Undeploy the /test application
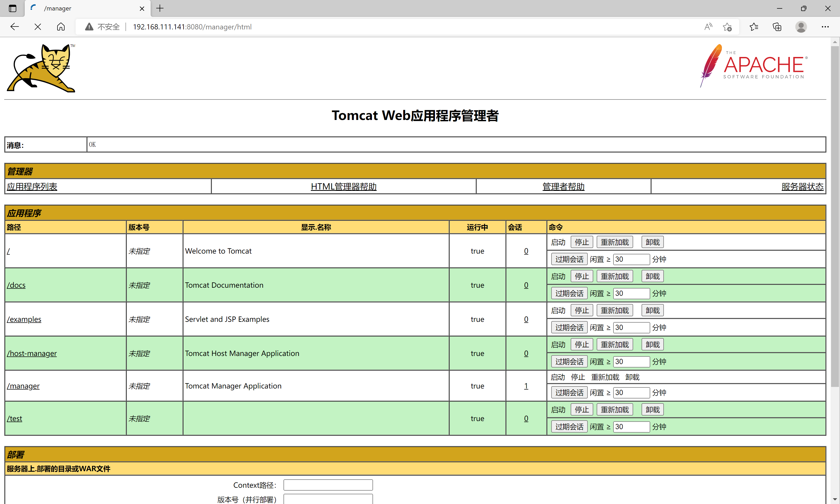 pos(653,409)
